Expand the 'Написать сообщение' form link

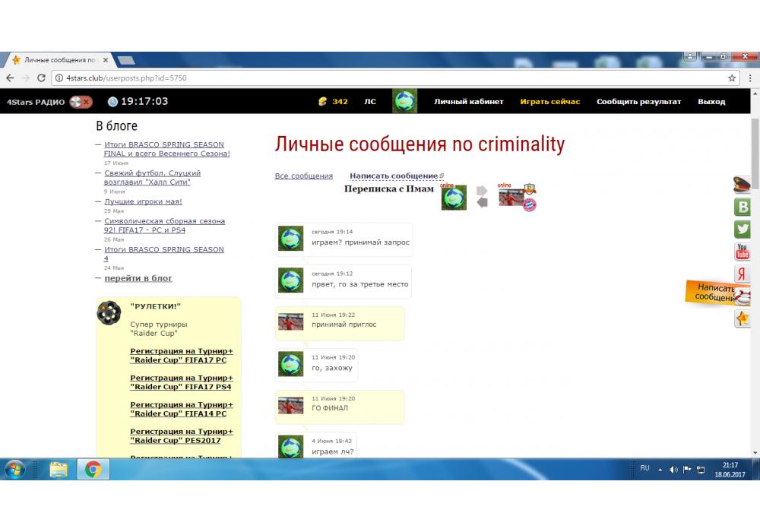(x=394, y=176)
